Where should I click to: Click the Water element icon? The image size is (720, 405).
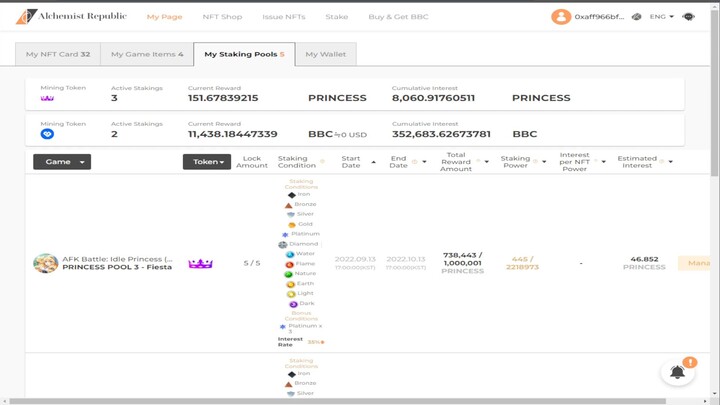[290, 254]
